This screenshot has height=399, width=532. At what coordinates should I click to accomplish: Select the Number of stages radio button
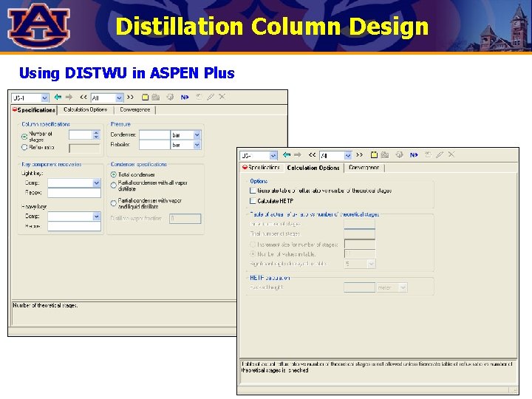(x=24, y=137)
